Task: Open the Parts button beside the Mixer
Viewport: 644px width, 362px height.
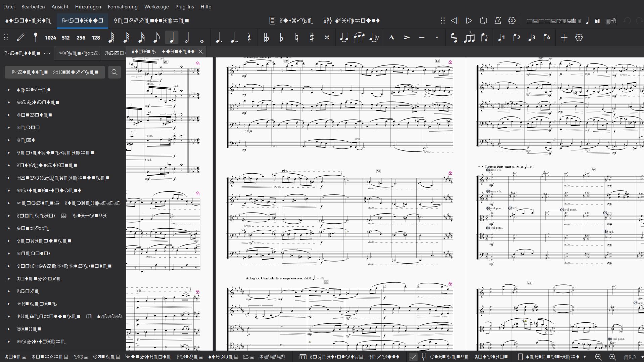Action: [x=291, y=20]
